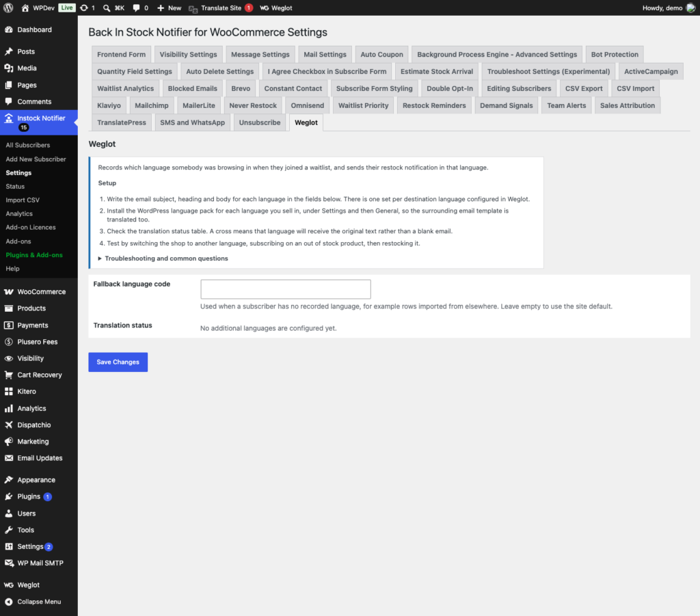Open the Auto Coupon tab
The height and width of the screenshot is (616, 700).
click(381, 55)
